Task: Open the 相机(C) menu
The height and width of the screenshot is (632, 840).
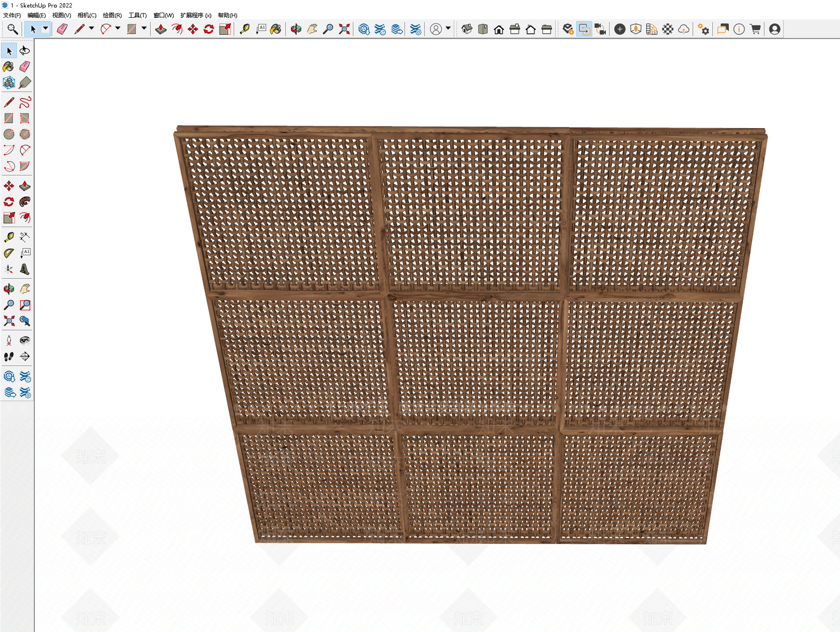Action: [87, 15]
